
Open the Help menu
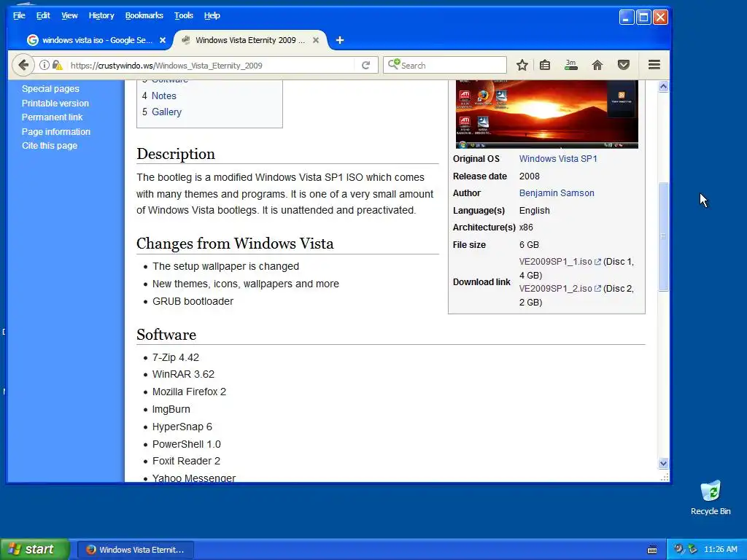[x=212, y=16]
